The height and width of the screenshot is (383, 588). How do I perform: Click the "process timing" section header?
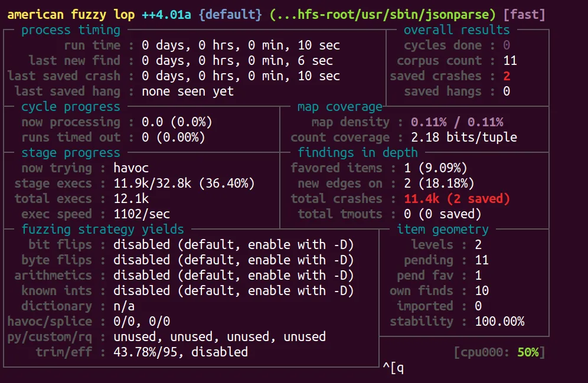pyautogui.click(x=71, y=30)
